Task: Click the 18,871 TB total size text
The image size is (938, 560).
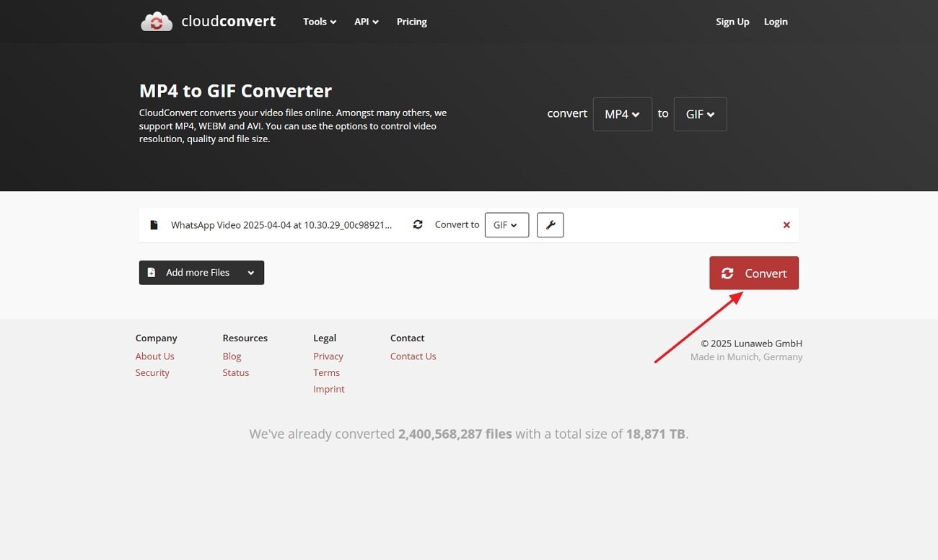Action: [655, 434]
